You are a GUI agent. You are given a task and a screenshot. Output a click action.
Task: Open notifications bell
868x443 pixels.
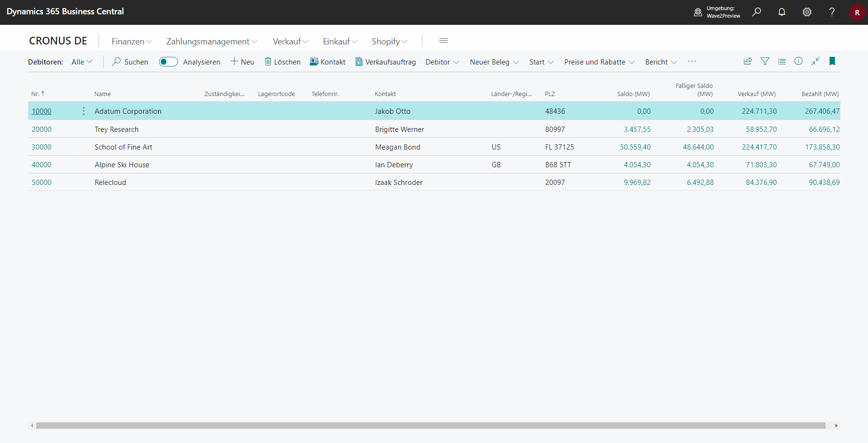coord(782,12)
